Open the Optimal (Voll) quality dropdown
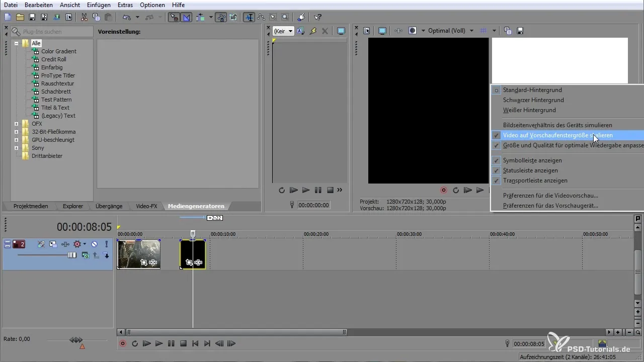The height and width of the screenshot is (362, 644). click(451, 31)
